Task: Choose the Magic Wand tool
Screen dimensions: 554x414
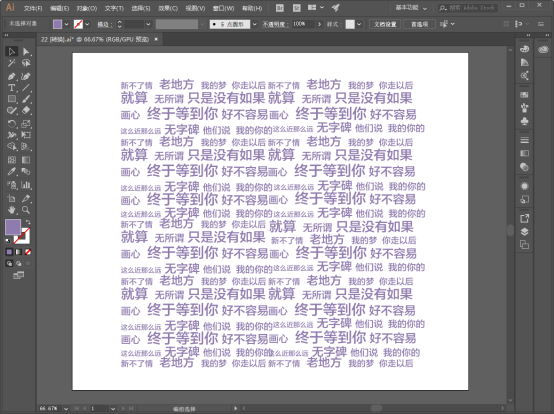Action: click(x=11, y=63)
